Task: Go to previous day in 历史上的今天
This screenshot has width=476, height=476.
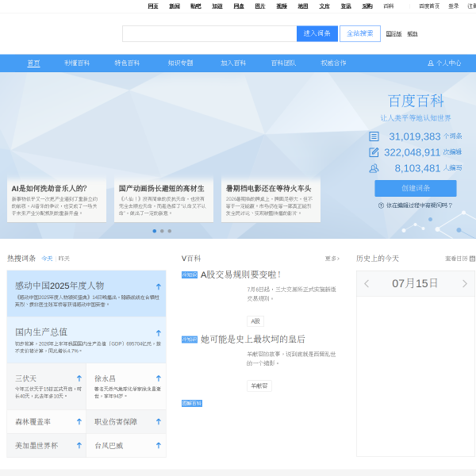Action: tap(367, 283)
